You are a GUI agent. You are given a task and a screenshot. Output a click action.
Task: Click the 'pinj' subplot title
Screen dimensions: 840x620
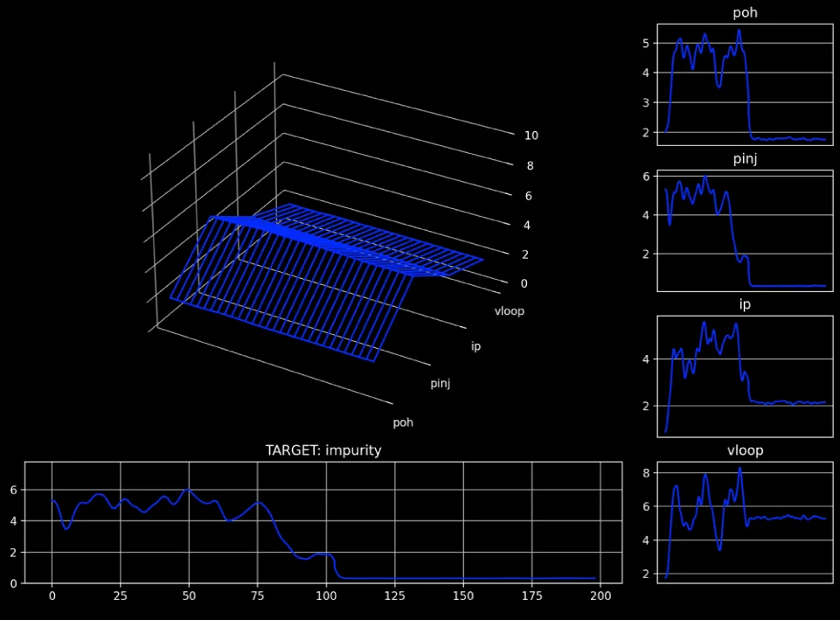(746, 159)
